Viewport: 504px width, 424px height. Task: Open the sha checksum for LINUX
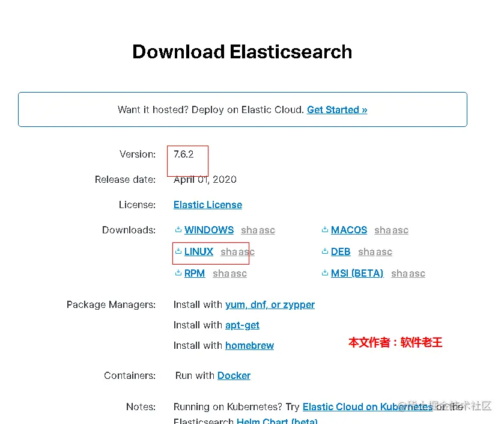tap(229, 252)
